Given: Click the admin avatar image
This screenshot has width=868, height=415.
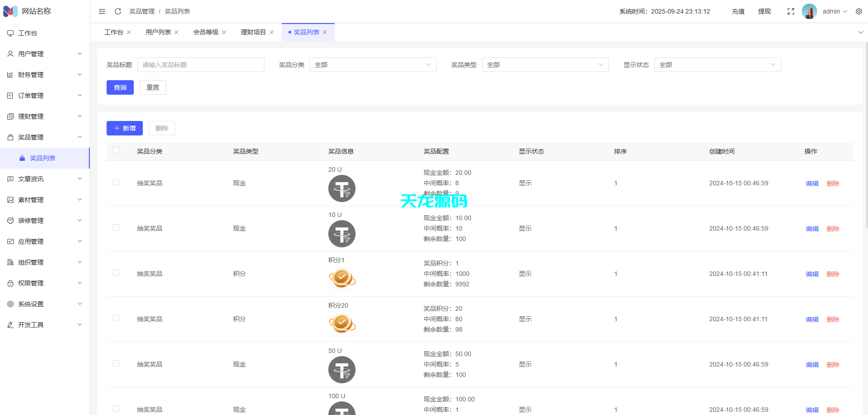Looking at the screenshot, I should click(x=809, y=11).
